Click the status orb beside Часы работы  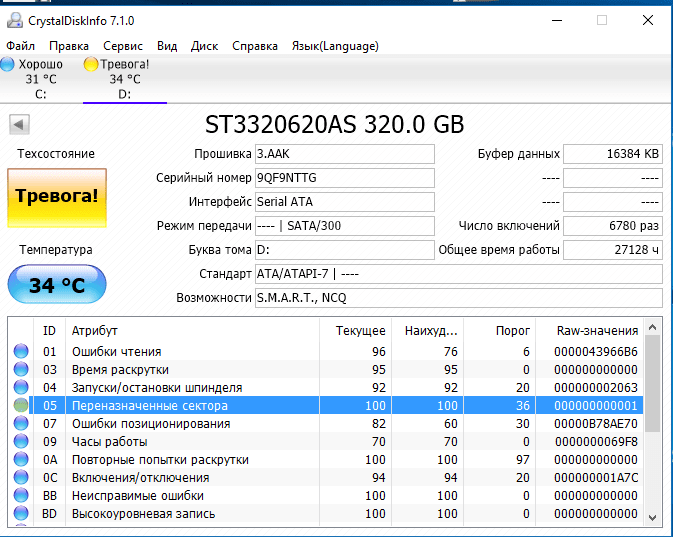[21, 442]
